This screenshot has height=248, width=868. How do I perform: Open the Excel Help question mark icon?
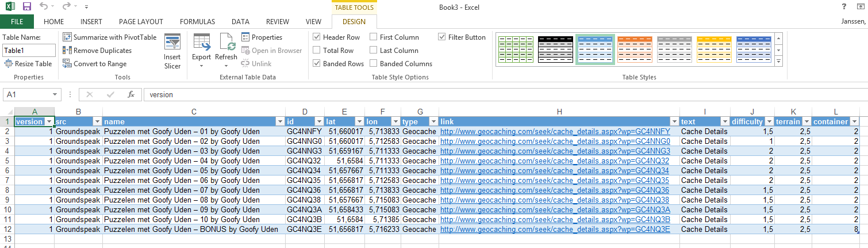point(844,6)
